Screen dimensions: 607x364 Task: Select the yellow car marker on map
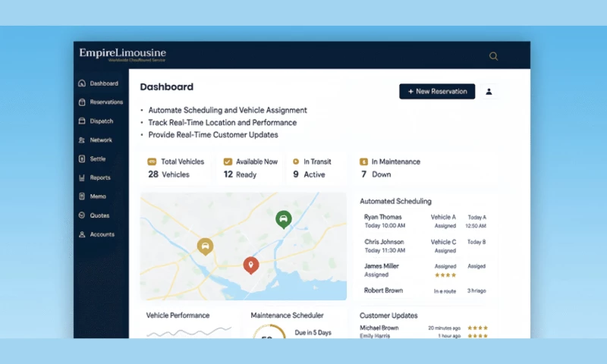[205, 246]
